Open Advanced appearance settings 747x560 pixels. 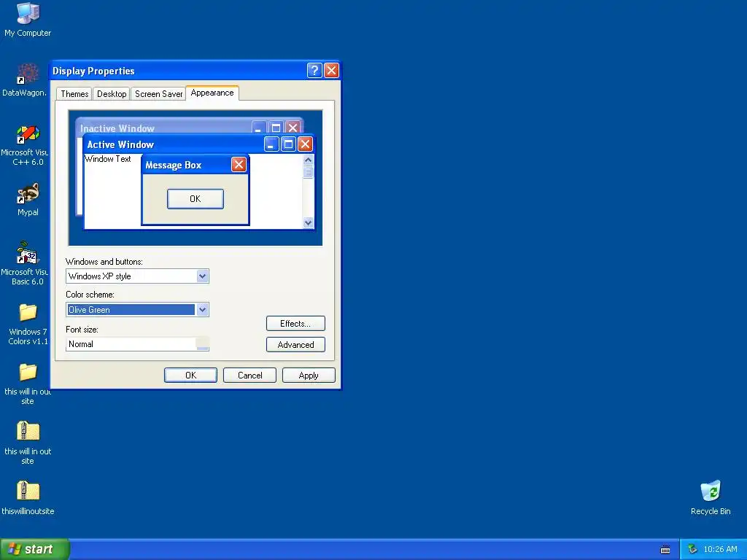pyautogui.click(x=295, y=344)
